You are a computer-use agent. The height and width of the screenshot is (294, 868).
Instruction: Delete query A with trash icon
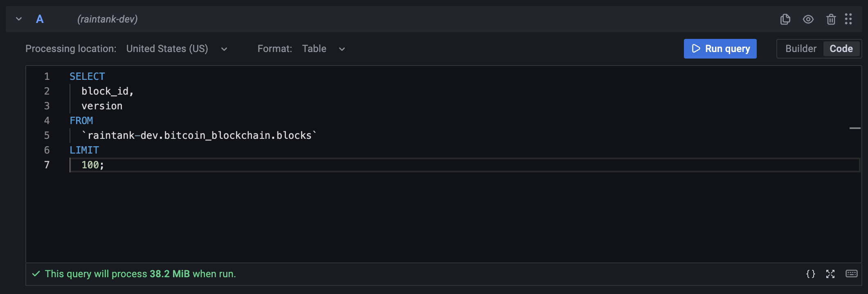tap(831, 19)
